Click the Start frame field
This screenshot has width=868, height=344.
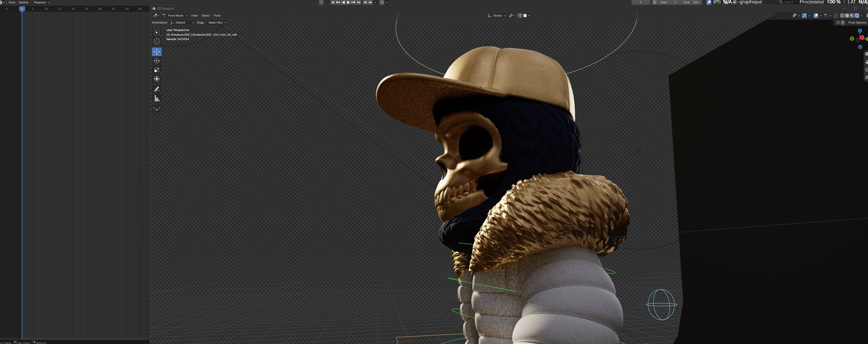pyautogui.click(x=669, y=2)
